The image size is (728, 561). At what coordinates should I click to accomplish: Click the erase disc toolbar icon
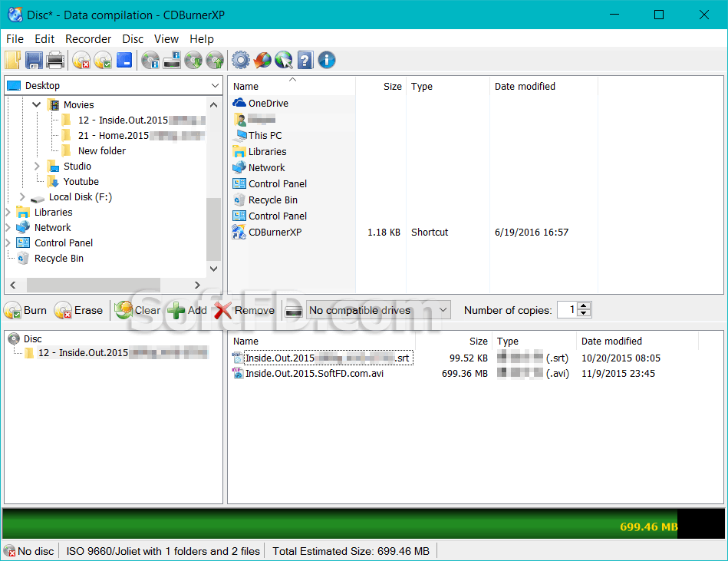[x=81, y=60]
